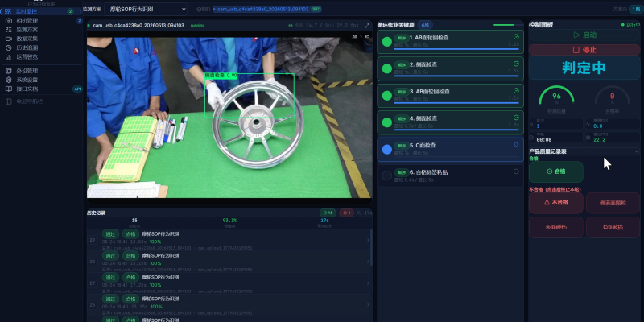Screen dimensions: 644x322
Task: Click the 通过 tag on record 29
Action: 110,234
